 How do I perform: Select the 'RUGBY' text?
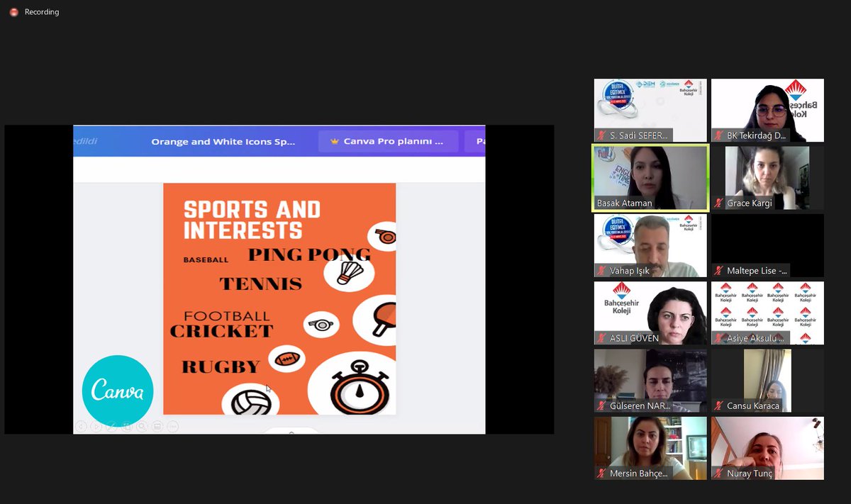pos(221,367)
